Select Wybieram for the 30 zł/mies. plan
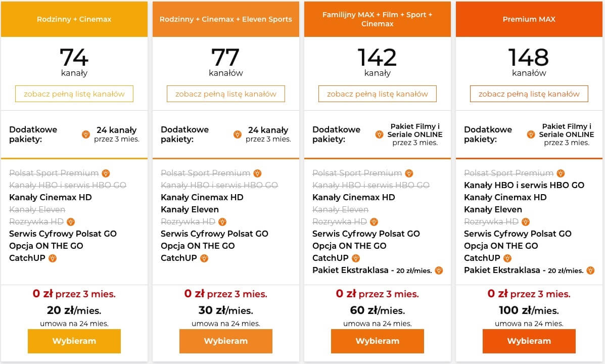Viewport: 605px width, 364px height. coord(226,341)
